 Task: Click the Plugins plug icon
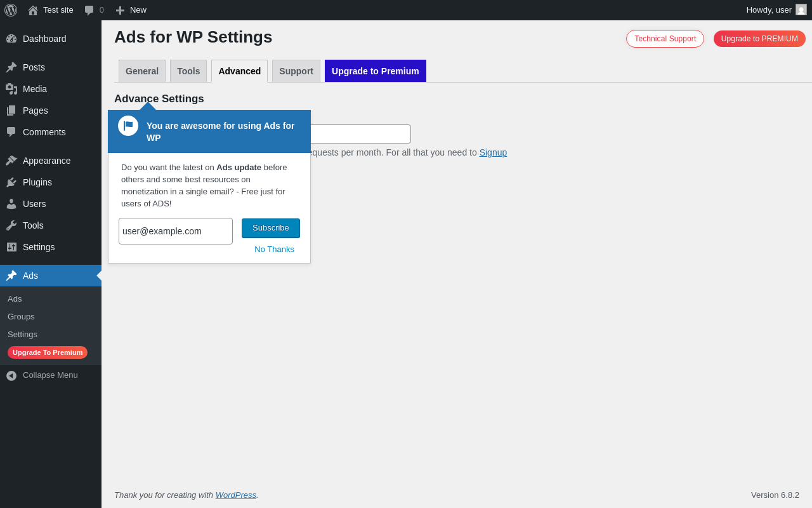coord(11,182)
